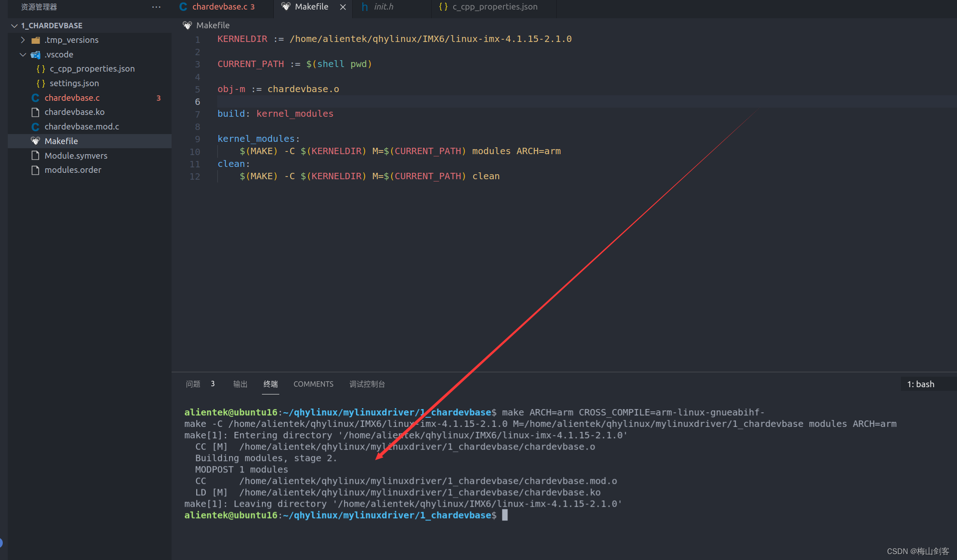
Task: Open explorer more actions ellipsis menu
Action: point(156,7)
